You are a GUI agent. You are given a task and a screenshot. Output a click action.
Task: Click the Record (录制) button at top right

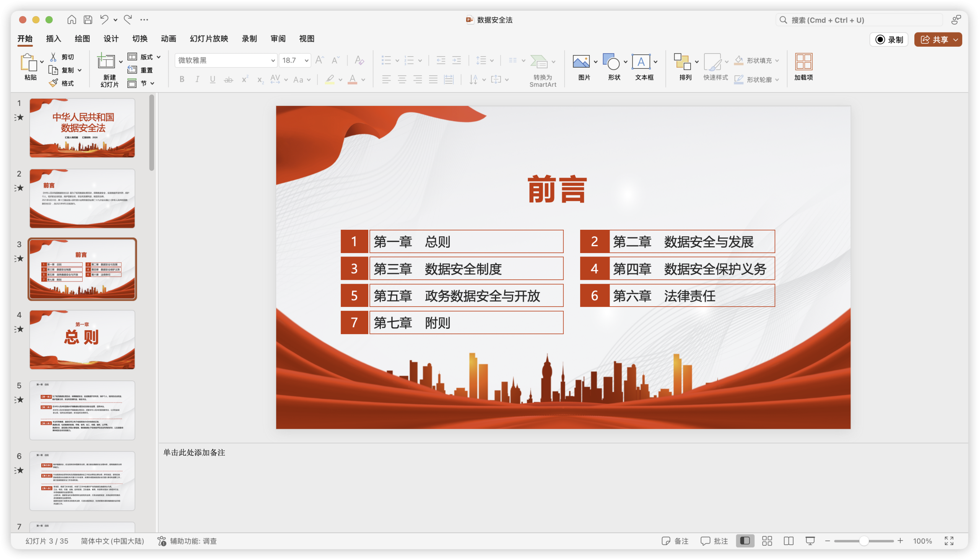click(x=889, y=40)
